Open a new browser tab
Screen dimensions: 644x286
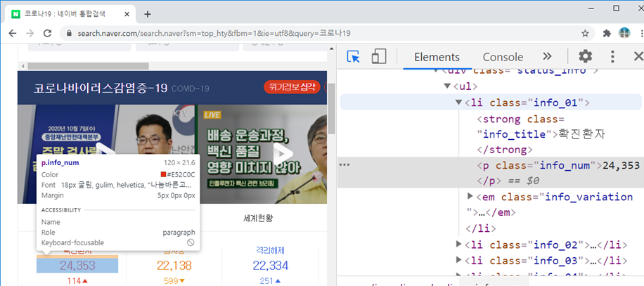(x=148, y=14)
